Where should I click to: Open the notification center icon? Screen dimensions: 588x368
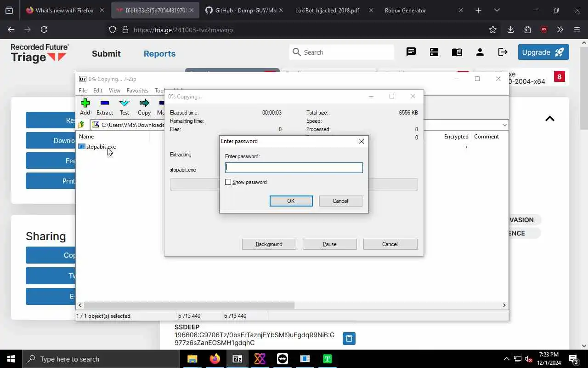(574, 359)
